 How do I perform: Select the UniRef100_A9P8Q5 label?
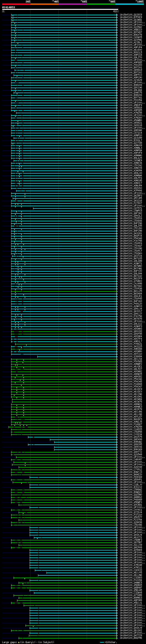(131, 63)
